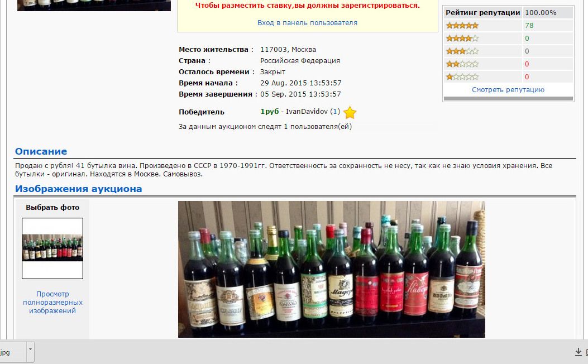Click the one-star rating row icon
Screen dimensions: 588x364
pos(462,77)
